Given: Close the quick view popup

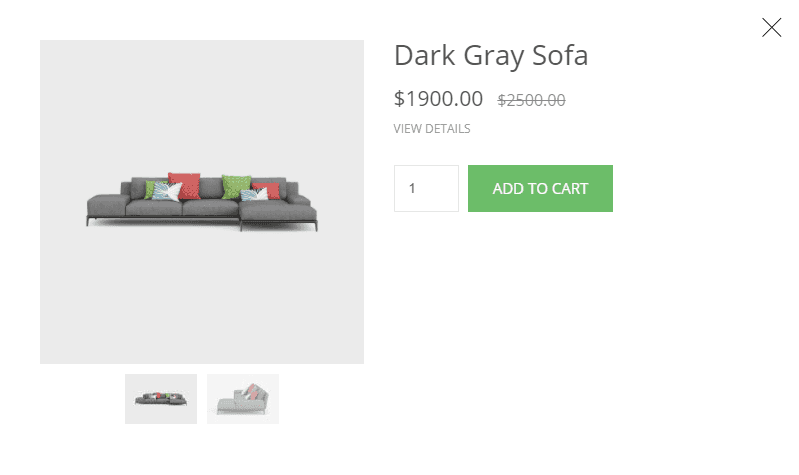Looking at the screenshot, I should click(x=771, y=28).
